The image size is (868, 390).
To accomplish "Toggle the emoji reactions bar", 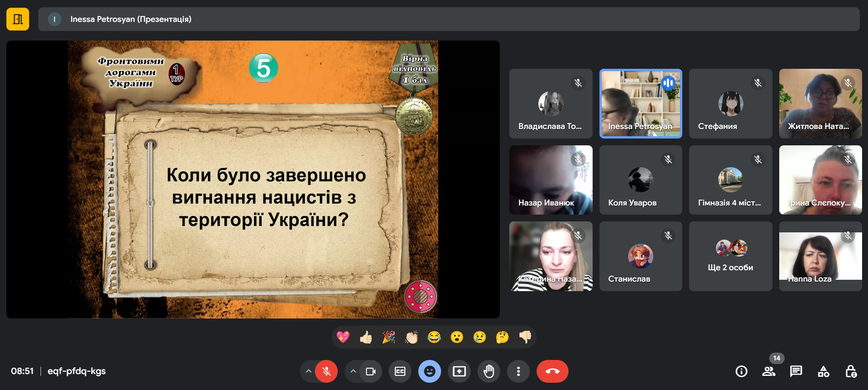I will point(430,371).
